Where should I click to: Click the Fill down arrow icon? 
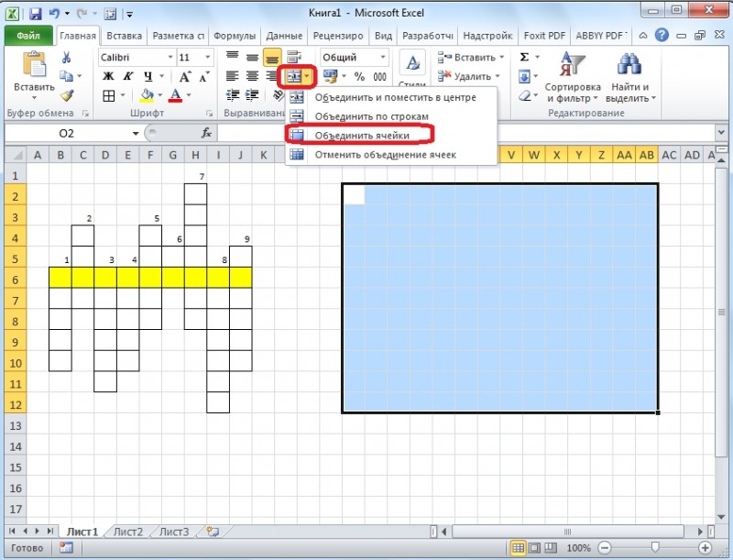pos(524,76)
